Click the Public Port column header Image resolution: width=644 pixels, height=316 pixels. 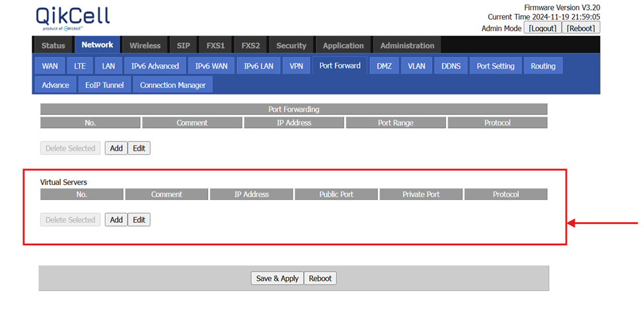(x=336, y=194)
